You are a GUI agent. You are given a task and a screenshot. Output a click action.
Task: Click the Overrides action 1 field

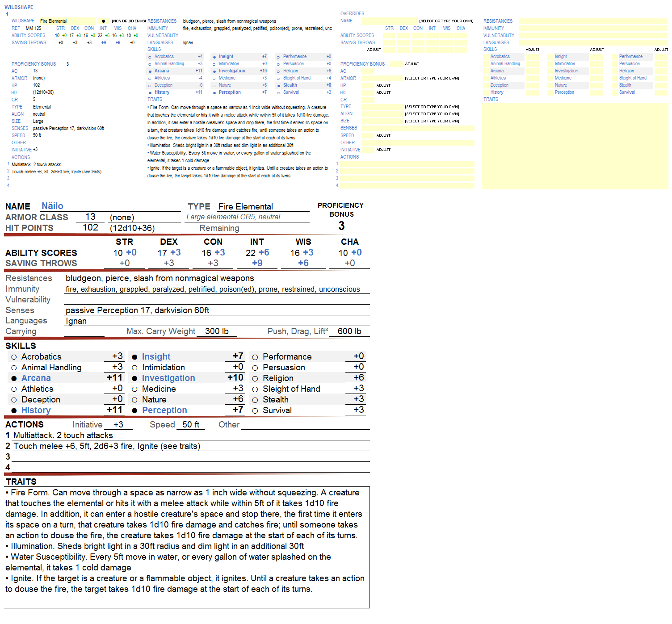point(407,164)
